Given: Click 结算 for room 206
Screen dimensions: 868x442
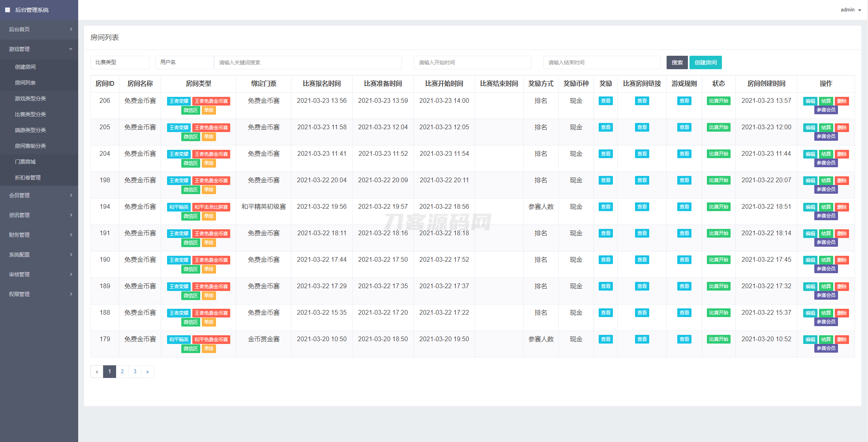Looking at the screenshot, I should (826, 101).
